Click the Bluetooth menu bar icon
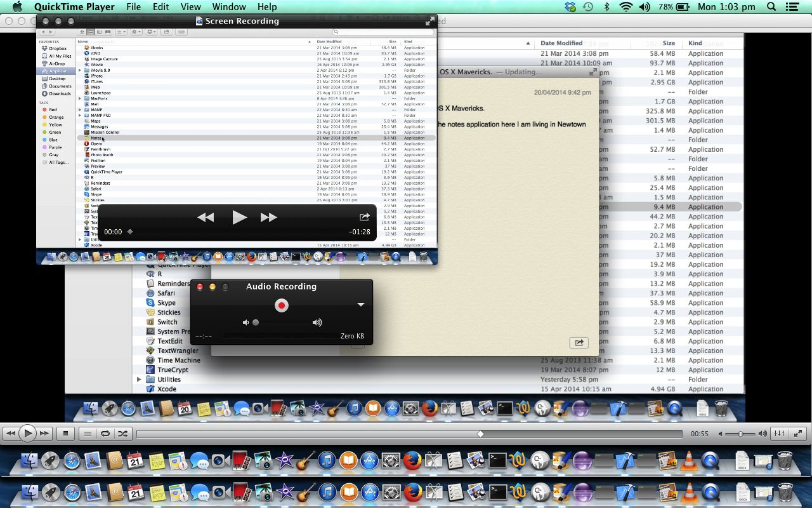This screenshot has width=812, height=508. coord(606,7)
